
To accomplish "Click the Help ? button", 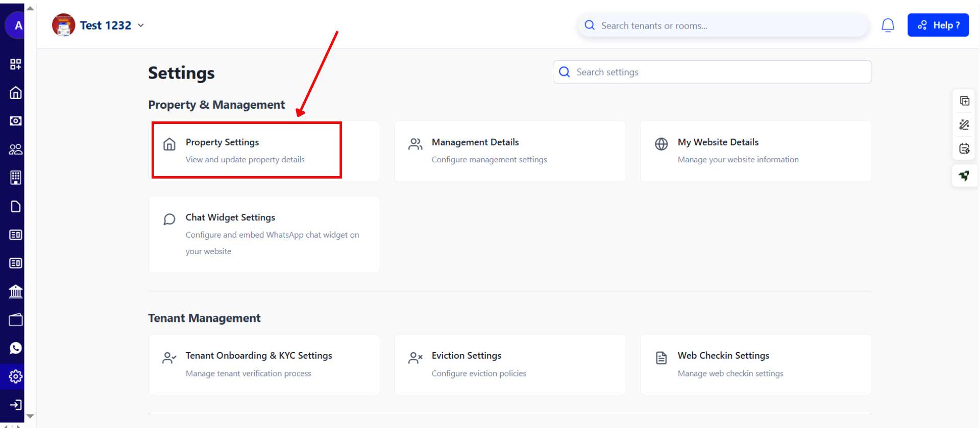I will [x=938, y=25].
